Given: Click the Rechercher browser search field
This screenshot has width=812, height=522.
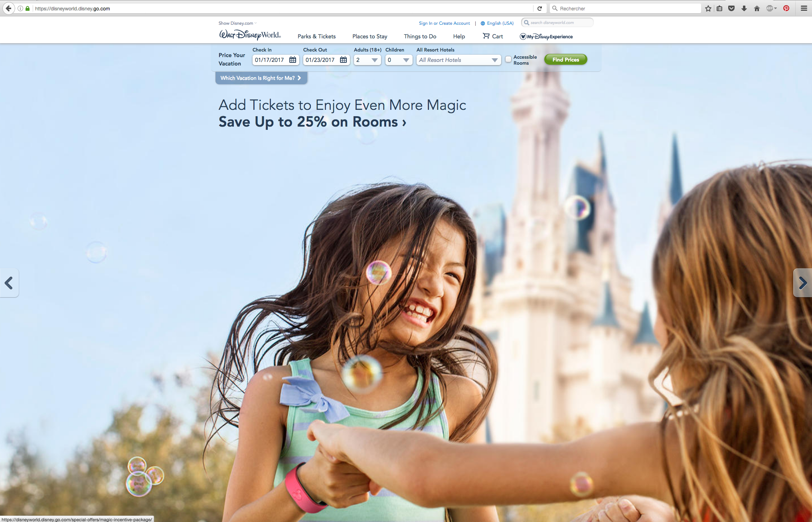Looking at the screenshot, I should click(626, 8).
